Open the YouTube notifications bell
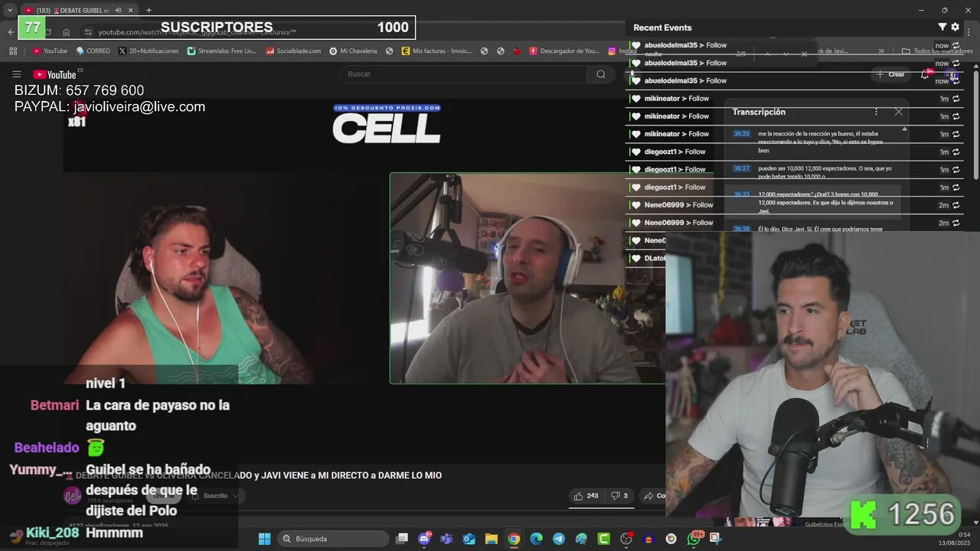 [x=925, y=74]
